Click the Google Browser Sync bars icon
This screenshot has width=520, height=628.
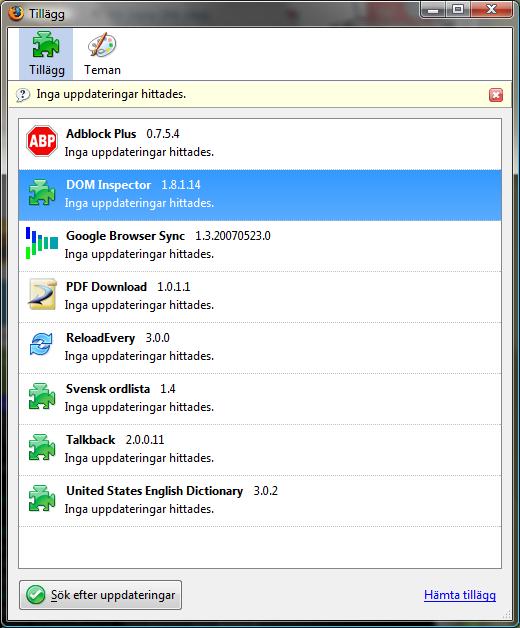coord(42,243)
